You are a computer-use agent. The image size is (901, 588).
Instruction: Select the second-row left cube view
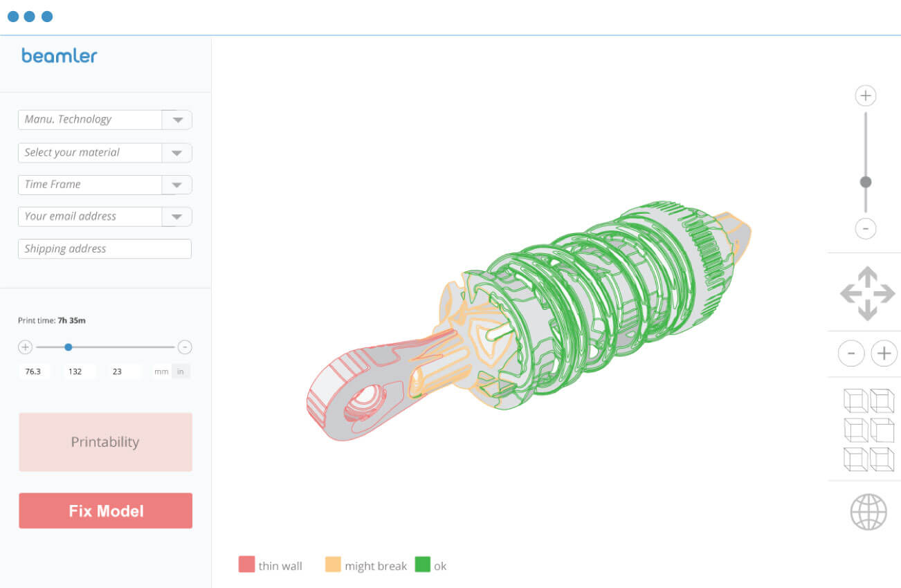point(856,430)
